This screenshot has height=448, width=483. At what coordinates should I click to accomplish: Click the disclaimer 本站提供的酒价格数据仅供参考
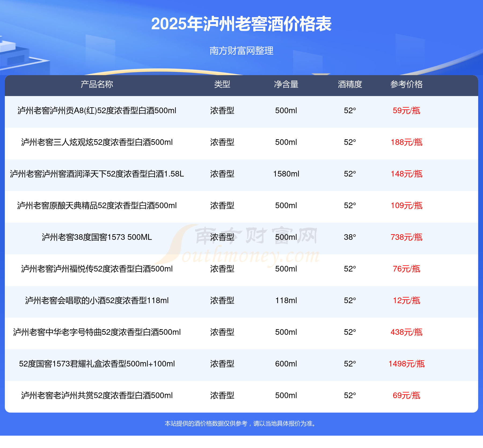click(206, 424)
